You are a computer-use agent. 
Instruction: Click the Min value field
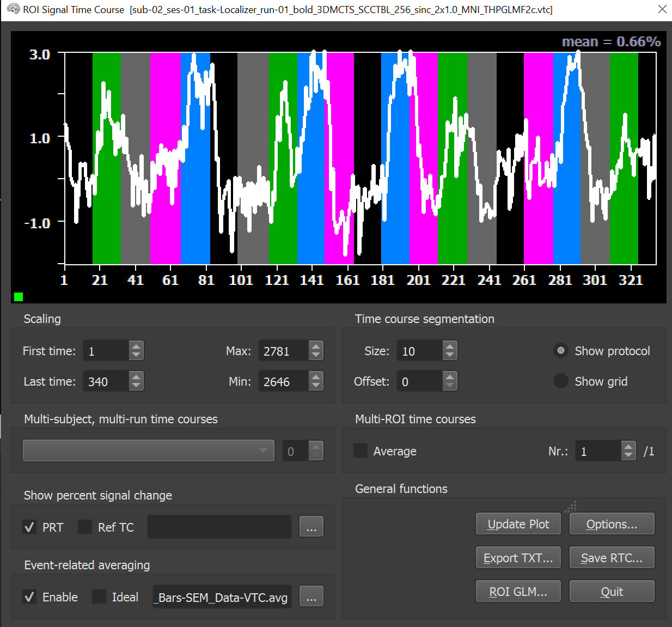click(x=284, y=381)
